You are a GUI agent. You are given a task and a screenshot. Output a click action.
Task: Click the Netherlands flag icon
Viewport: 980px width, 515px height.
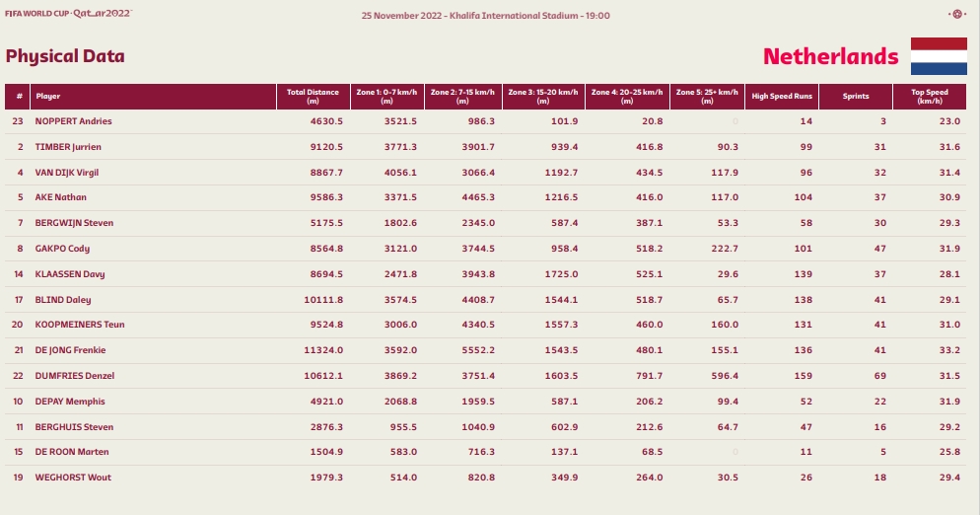tap(939, 56)
